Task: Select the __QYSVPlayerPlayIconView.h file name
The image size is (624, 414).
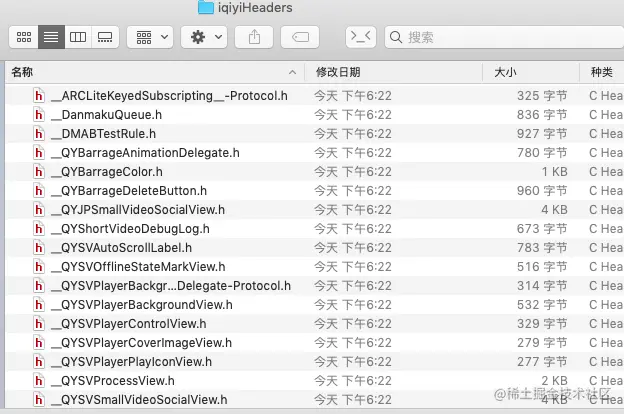Action: (131, 362)
